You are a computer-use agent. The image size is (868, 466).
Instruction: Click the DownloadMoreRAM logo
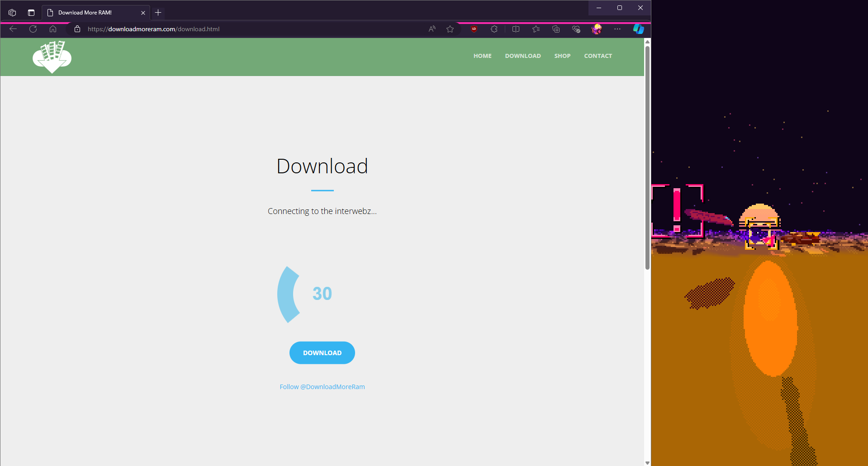coord(52,57)
